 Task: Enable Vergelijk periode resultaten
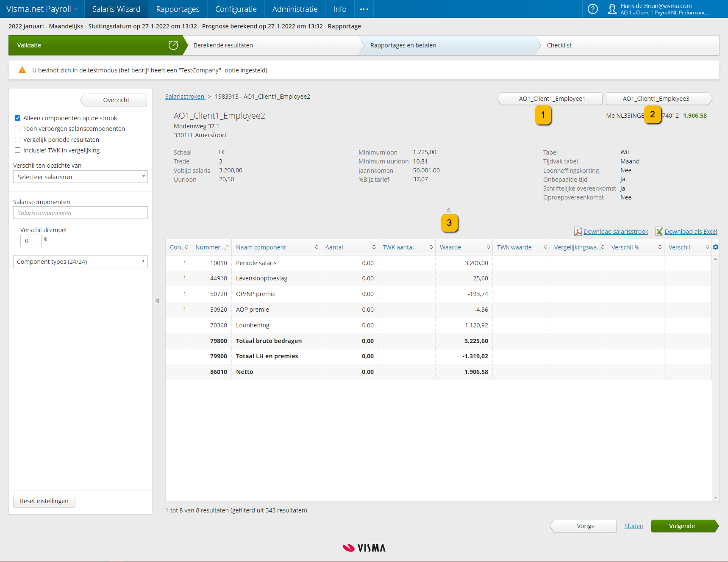click(17, 139)
